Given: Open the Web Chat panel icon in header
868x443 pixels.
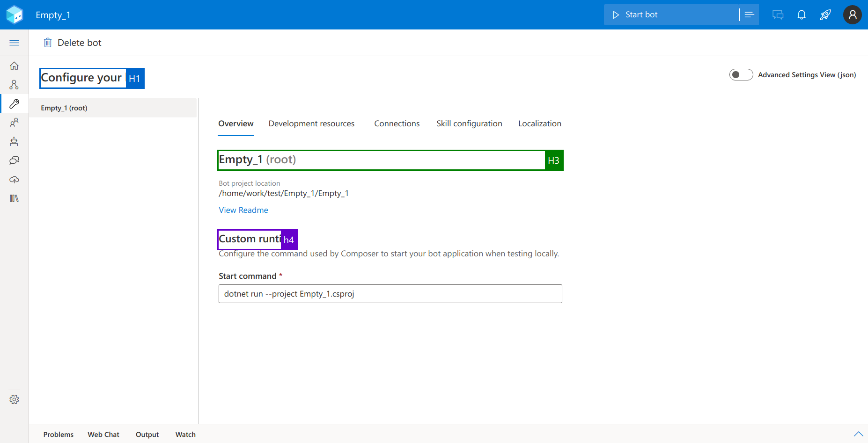Looking at the screenshot, I should (x=778, y=15).
